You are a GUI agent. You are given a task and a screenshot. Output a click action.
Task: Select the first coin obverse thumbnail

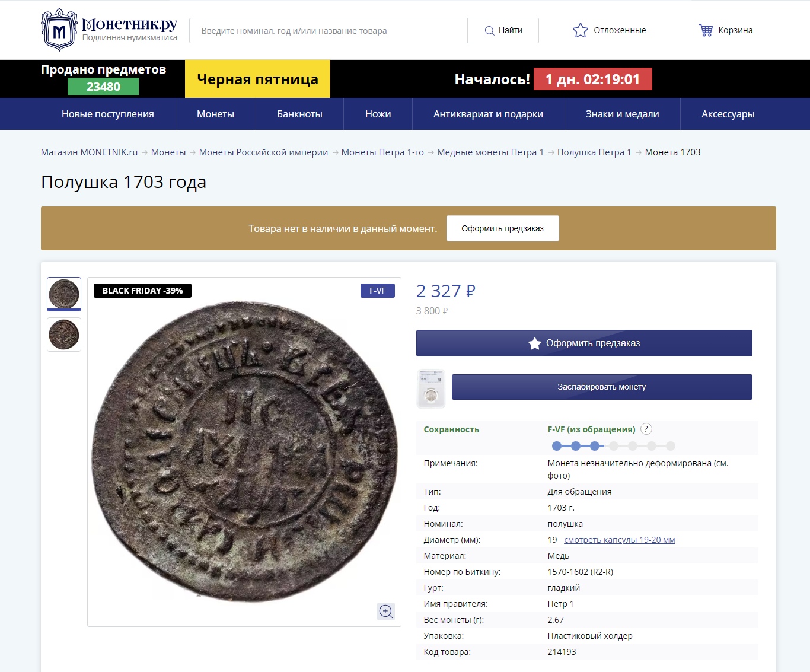click(x=64, y=294)
